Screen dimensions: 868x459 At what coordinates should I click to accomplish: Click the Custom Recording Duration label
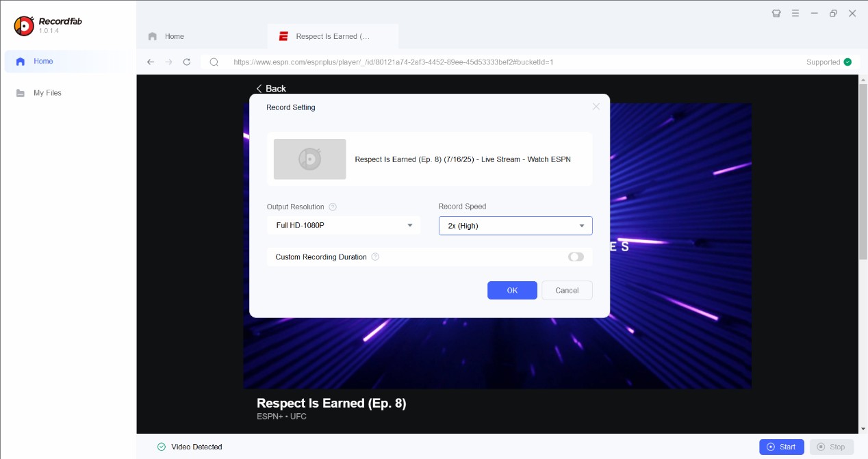coord(321,257)
